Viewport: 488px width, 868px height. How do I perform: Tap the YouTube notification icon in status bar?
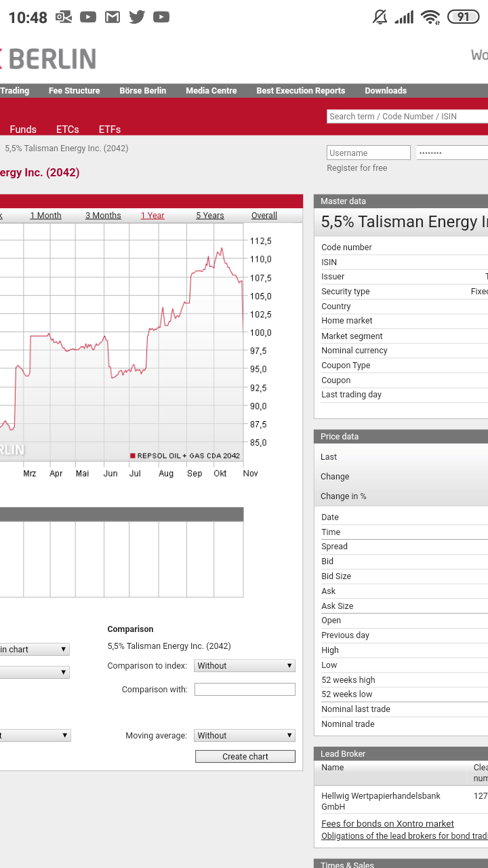point(88,17)
